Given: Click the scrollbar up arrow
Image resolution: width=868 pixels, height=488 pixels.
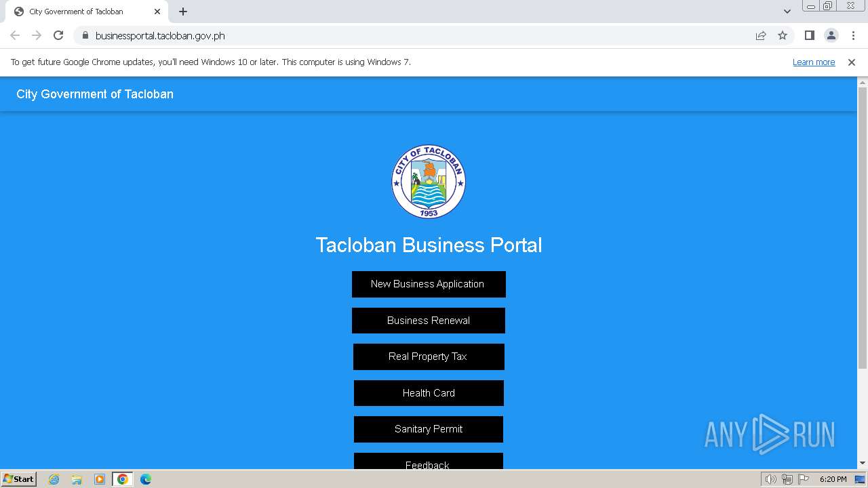Looking at the screenshot, I should click(x=863, y=82).
